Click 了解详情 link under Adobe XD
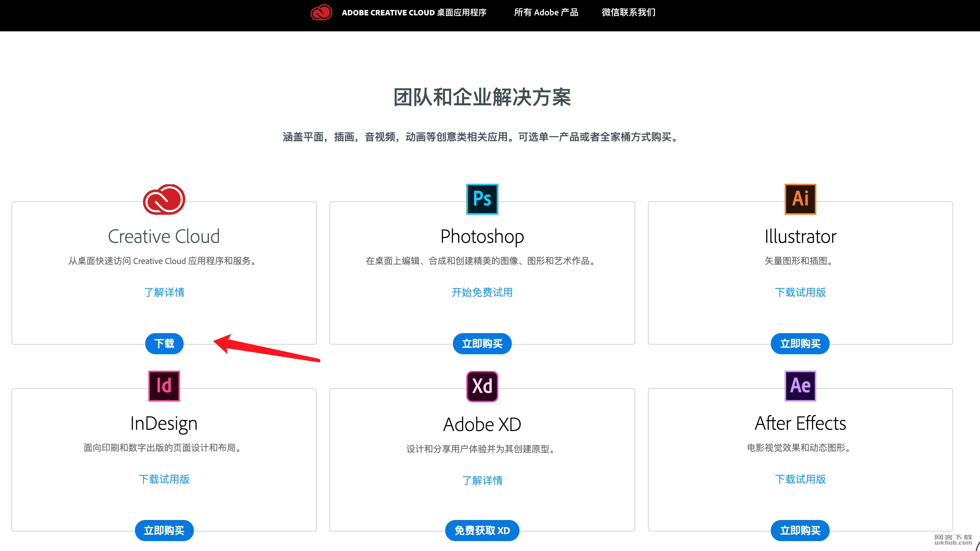980x551 pixels. tap(482, 480)
